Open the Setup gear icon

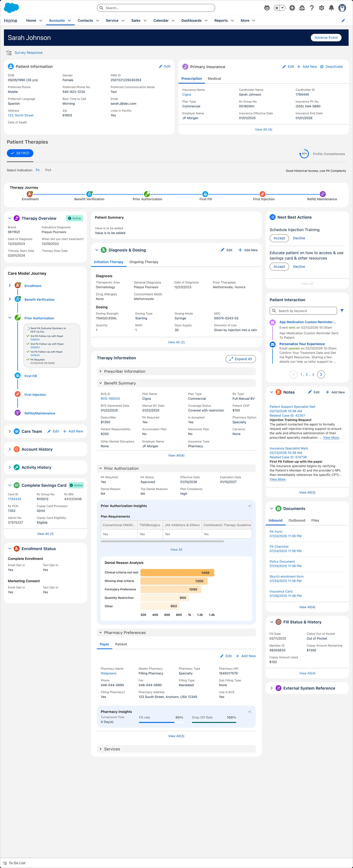click(x=322, y=8)
